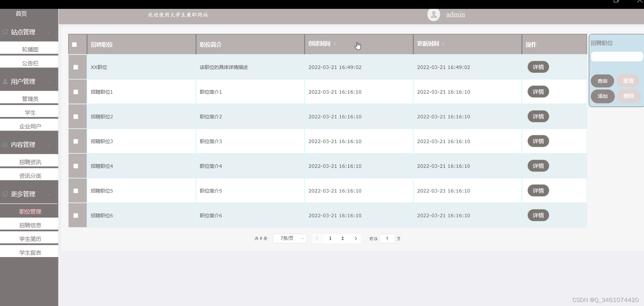Focus the 招聘职位 search input field

(617, 56)
